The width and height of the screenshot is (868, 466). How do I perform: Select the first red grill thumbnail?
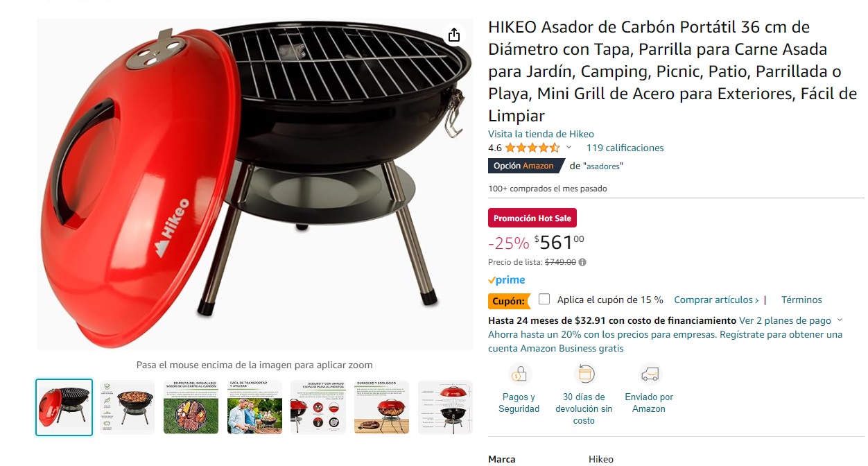64,407
